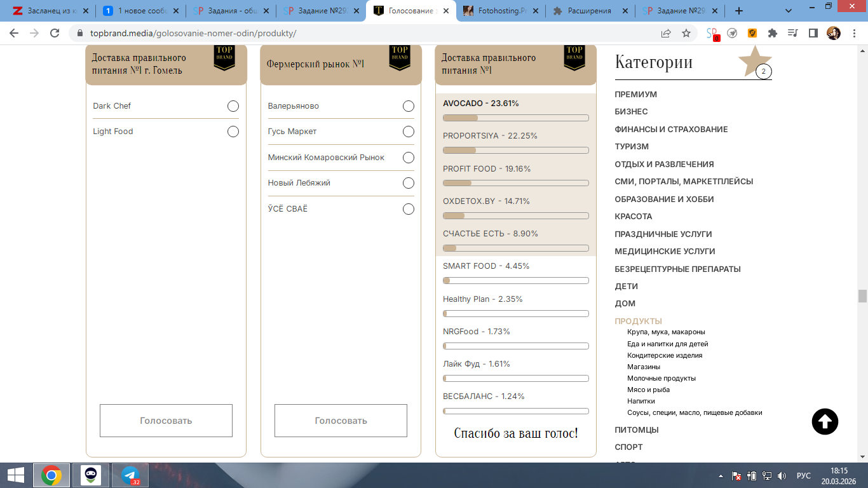
Task: Bookmark this page with the star icon
Action: coord(686,34)
